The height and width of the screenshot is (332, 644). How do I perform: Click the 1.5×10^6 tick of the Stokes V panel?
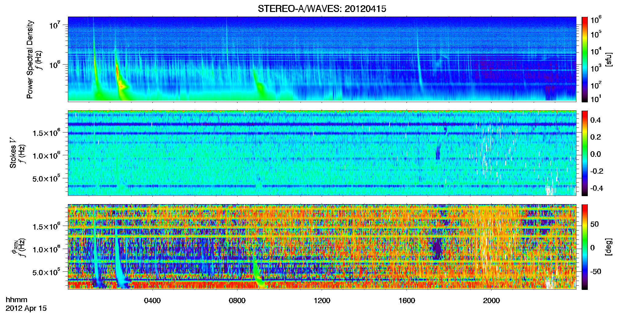pyautogui.click(x=46, y=133)
